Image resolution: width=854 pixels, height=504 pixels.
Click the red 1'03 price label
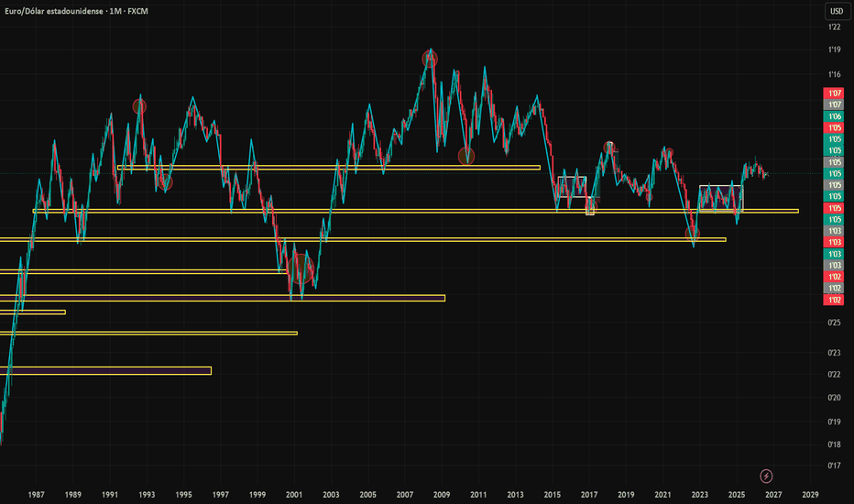tap(834, 242)
